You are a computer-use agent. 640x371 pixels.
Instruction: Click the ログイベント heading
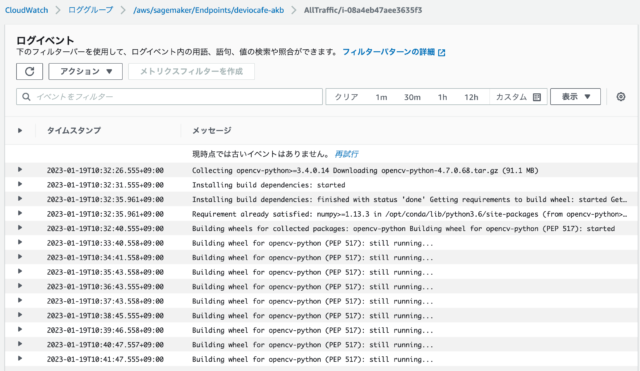click(x=45, y=40)
